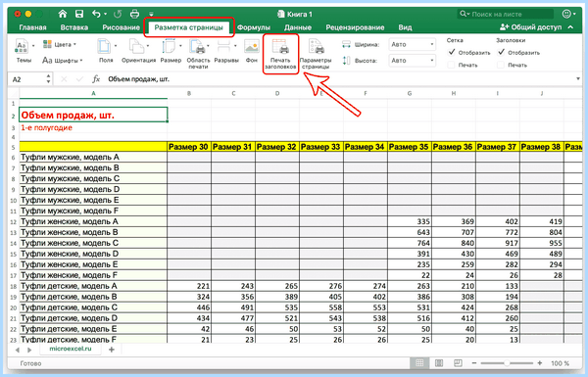Screen dimensions: 588x377
Task: Click the Область печати icon
Action: [x=198, y=46]
